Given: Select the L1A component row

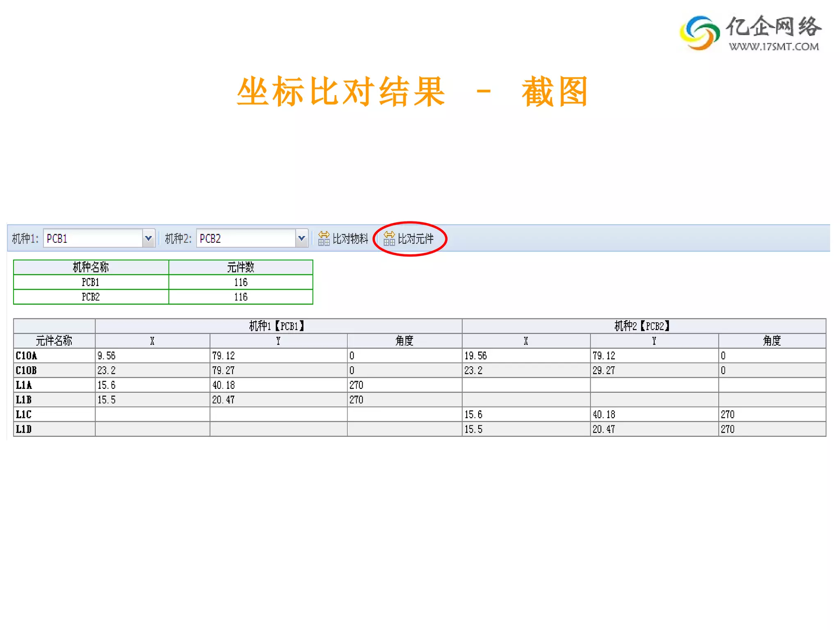Looking at the screenshot, I should point(420,385).
